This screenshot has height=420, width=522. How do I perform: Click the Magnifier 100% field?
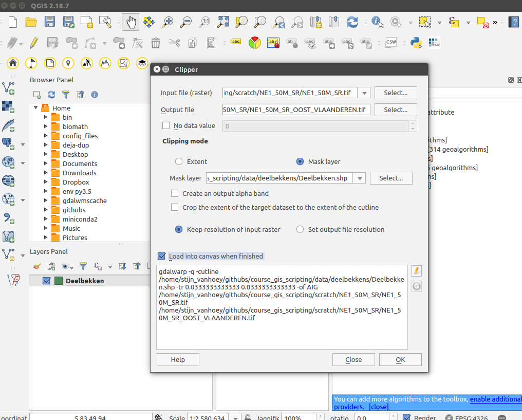pos(299,417)
